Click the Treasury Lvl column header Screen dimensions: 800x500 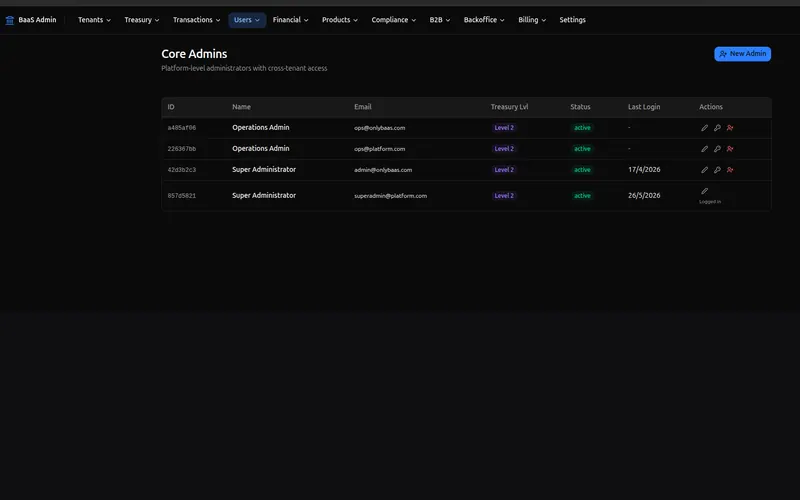(509, 107)
